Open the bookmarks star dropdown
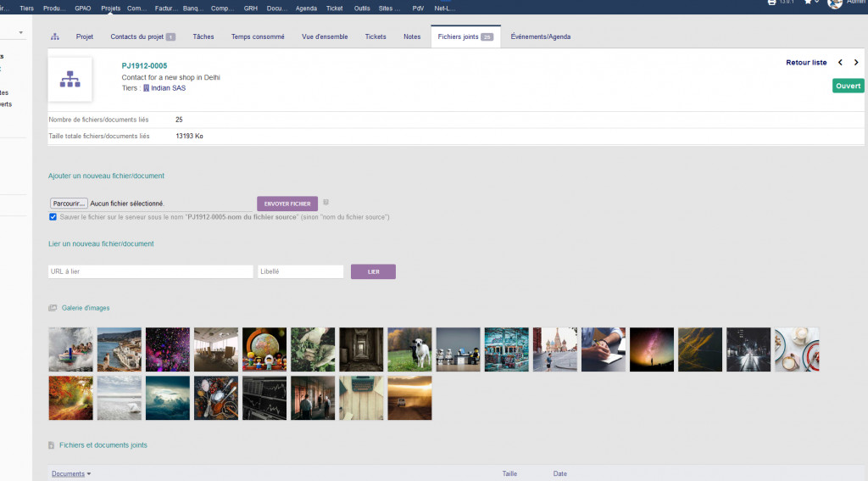The width and height of the screenshot is (868, 481). [x=811, y=3]
